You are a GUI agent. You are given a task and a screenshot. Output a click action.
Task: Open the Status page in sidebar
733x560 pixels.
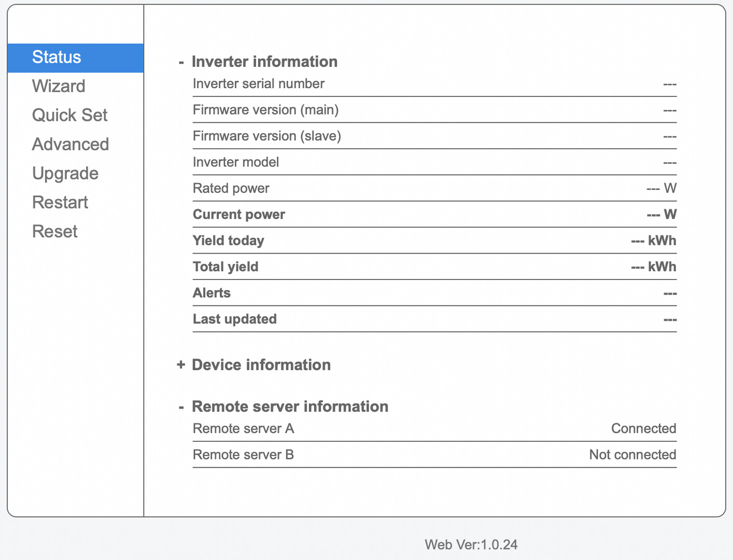(x=57, y=57)
